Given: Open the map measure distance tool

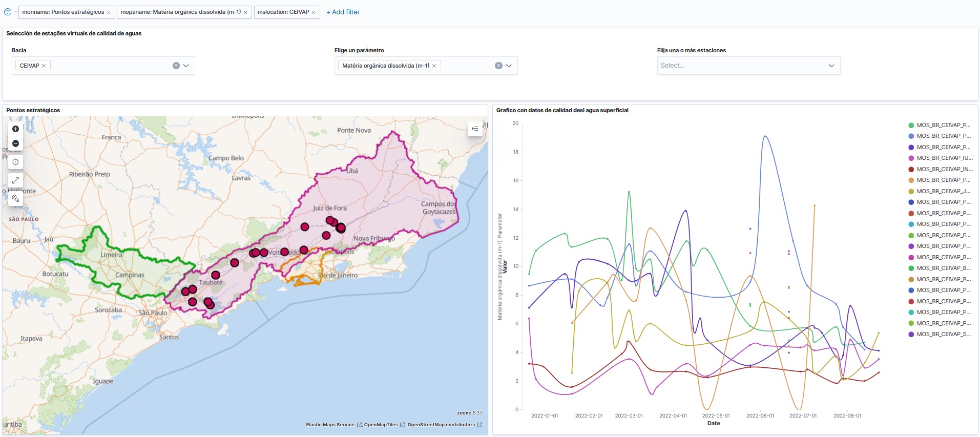Looking at the screenshot, I should pos(15,180).
